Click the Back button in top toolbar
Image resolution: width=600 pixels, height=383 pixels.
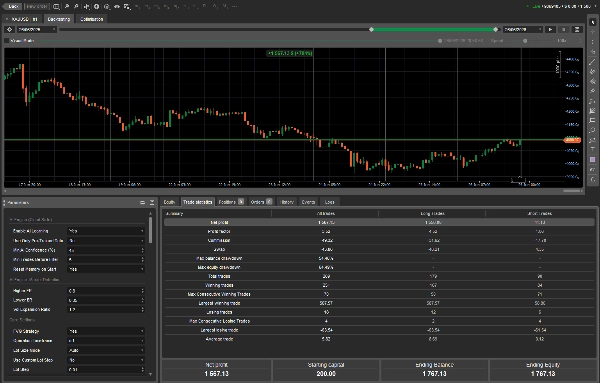click(x=13, y=7)
